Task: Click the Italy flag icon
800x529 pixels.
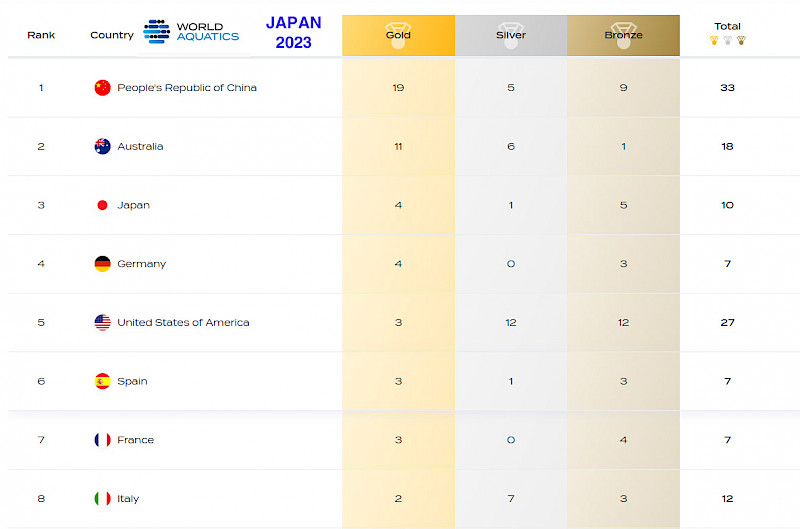Action: [102, 499]
